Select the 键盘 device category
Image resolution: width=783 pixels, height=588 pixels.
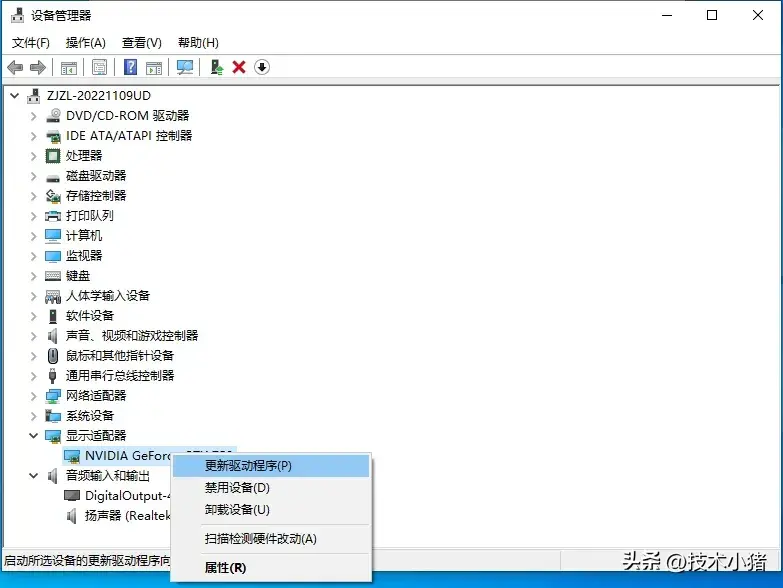point(78,276)
